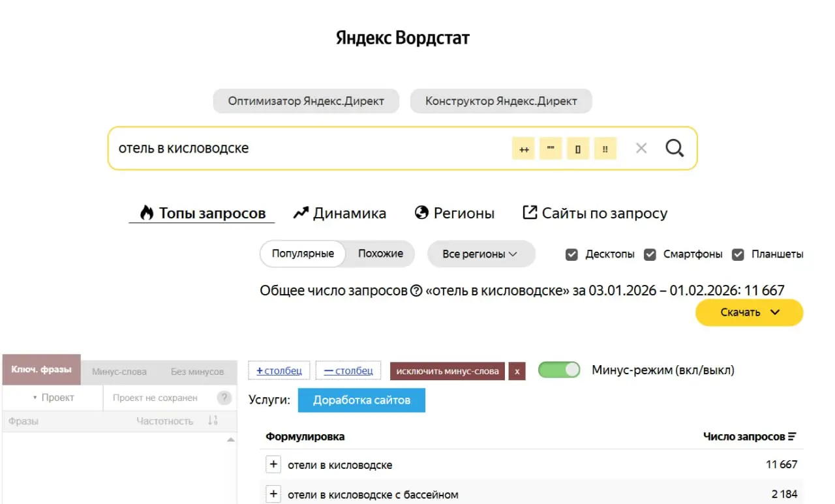This screenshot has width=835, height=504.
Task: Click the Доработка сайтов button
Action: click(361, 400)
